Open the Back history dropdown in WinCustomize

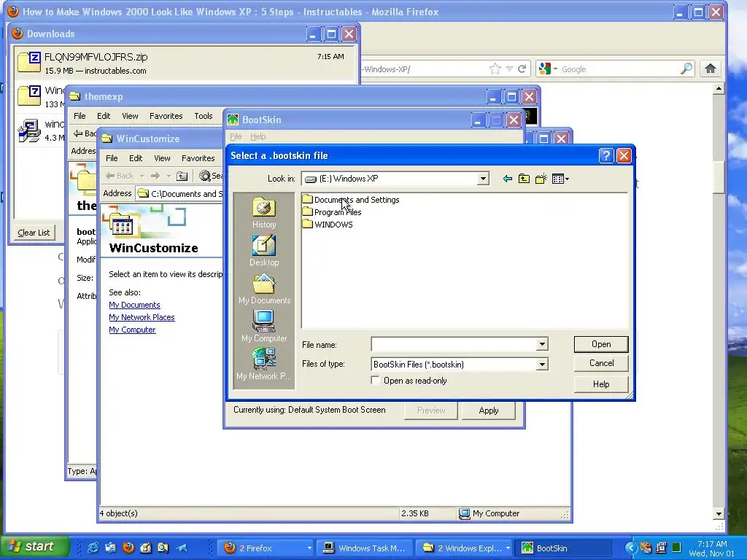point(142,176)
